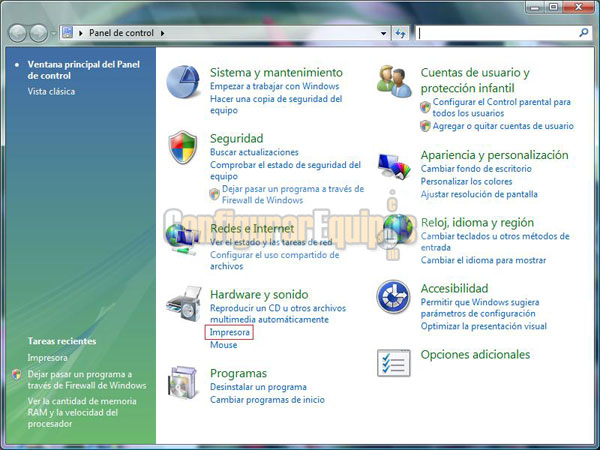The image size is (600, 450).
Task: Open the Programas heading
Action: [x=238, y=373]
